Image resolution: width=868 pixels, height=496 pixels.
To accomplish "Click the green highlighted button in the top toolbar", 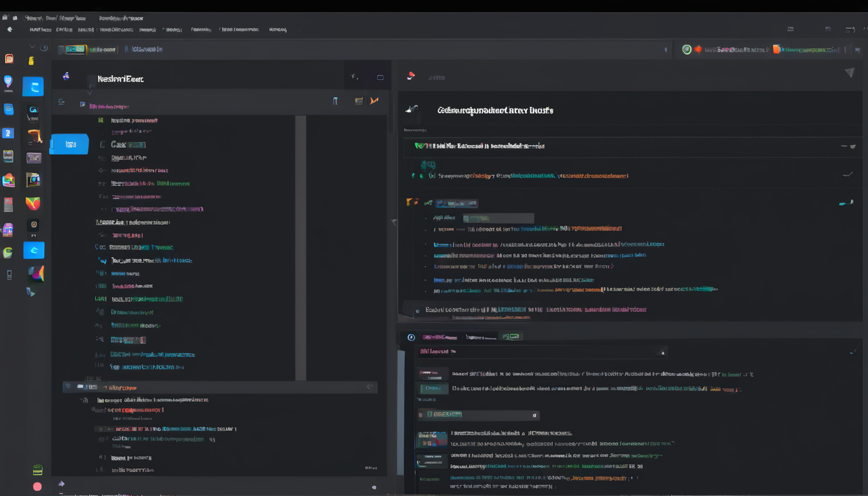I will [75, 49].
